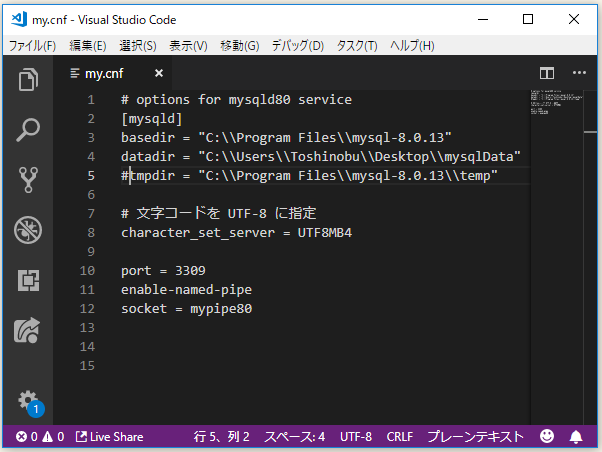Click the socket = mypipe80 line
602x452 pixels.
[x=186, y=309]
